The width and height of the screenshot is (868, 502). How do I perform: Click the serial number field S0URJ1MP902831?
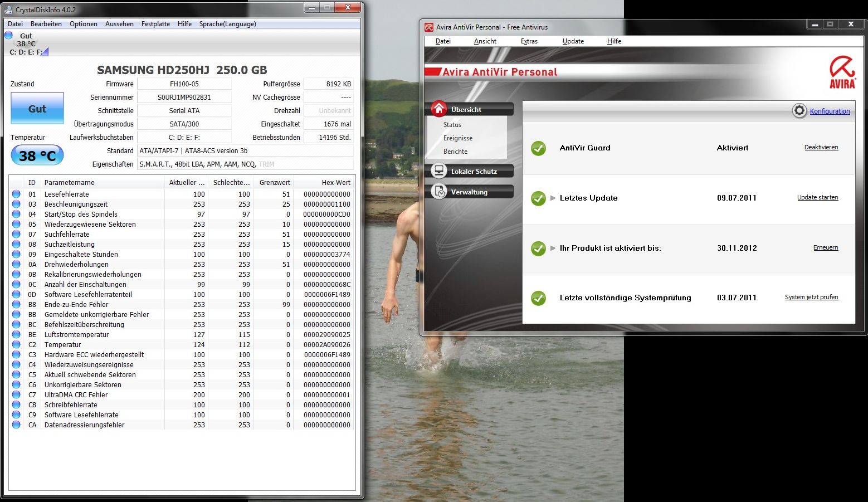click(x=184, y=97)
